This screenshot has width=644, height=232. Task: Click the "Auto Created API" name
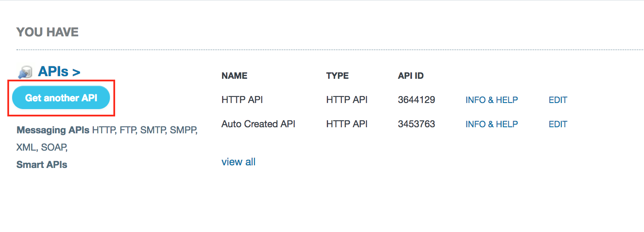(x=258, y=124)
